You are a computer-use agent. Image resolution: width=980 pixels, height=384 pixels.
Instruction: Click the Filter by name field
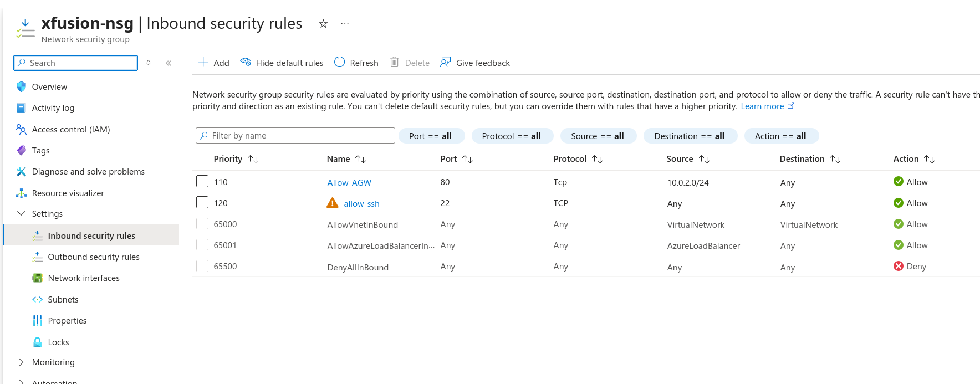click(x=295, y=136)
